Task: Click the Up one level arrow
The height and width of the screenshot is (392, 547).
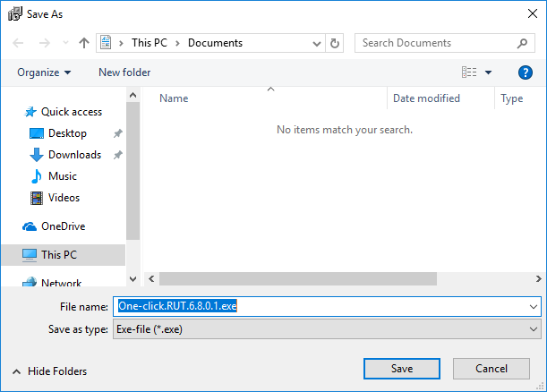Action: (x=84, y=43)
